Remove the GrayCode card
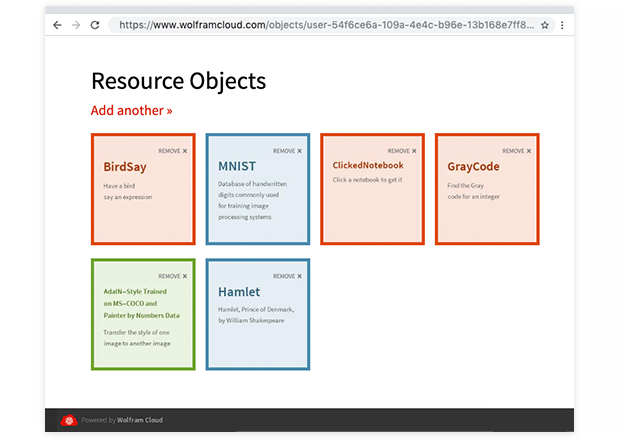Viewport: 620px width, 440px height. pos(517,151)
